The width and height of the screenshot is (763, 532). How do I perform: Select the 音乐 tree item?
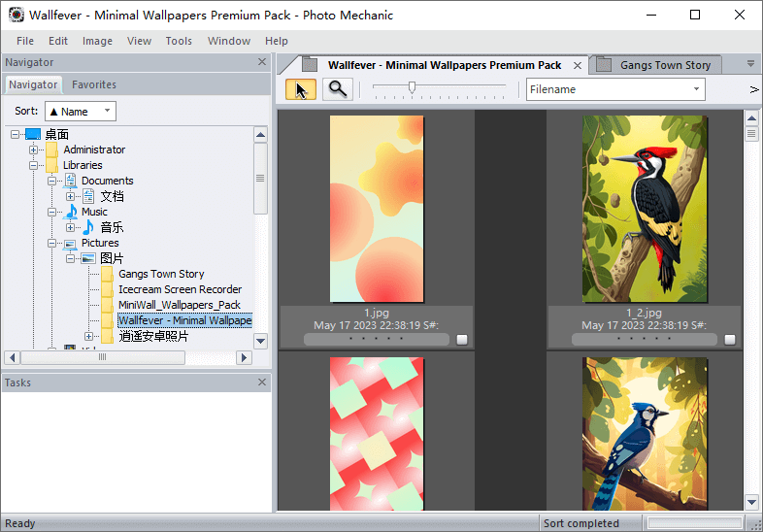(x=112, y=227)
